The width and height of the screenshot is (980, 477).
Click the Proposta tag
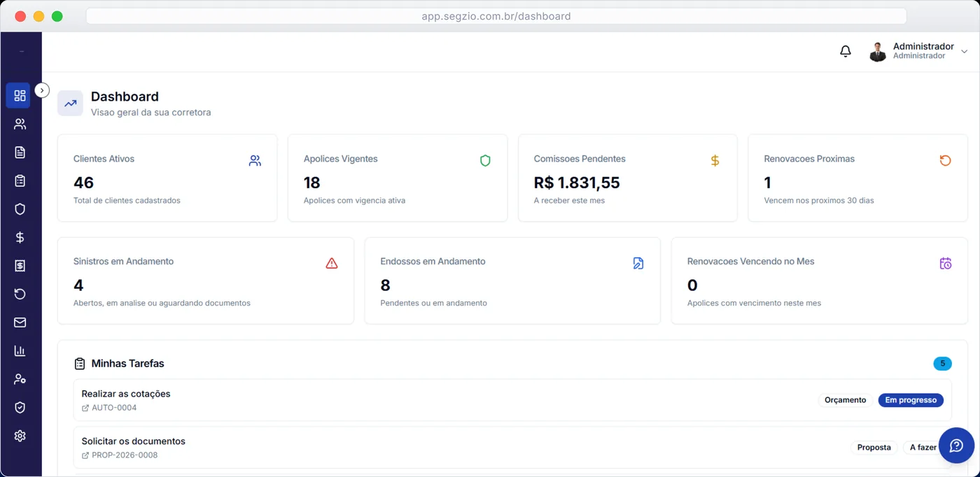click(874, 447)
